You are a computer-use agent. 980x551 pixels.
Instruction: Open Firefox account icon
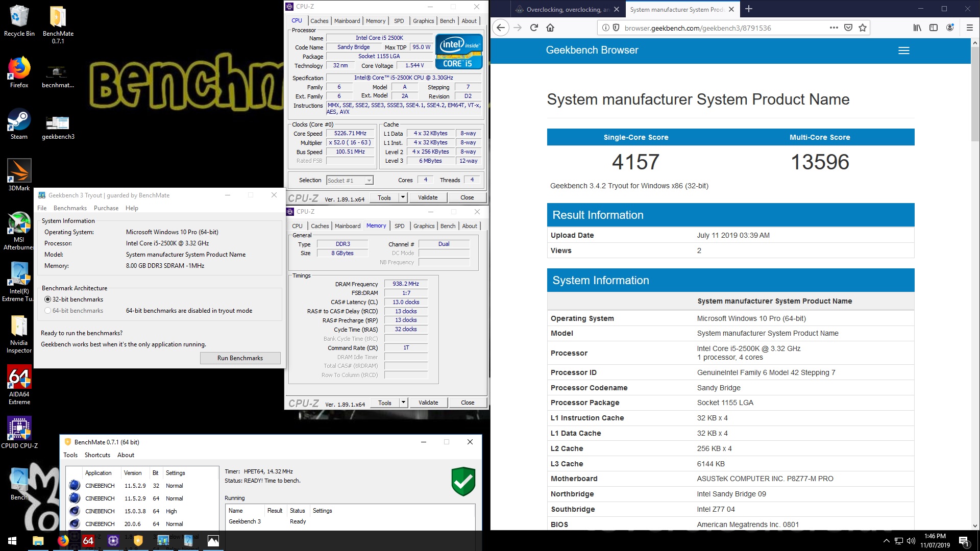tap(950, 28)
